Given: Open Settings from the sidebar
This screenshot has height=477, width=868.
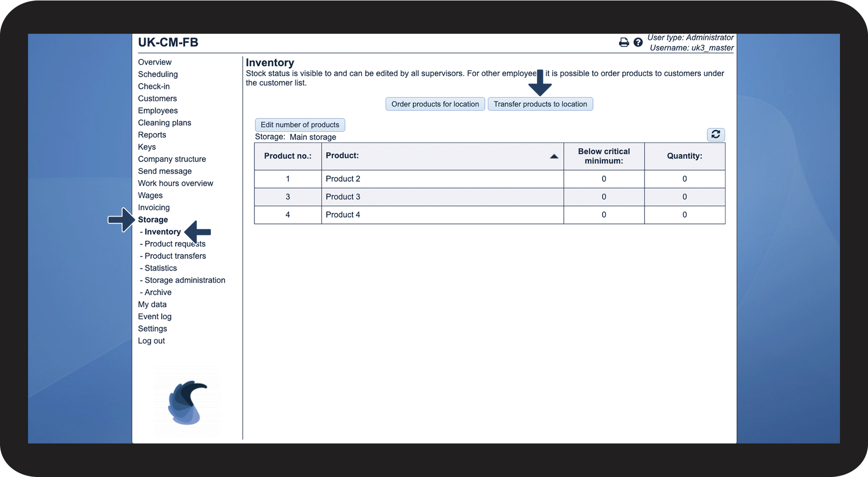Looking at the screenshot, I should [x=152, y=329].
